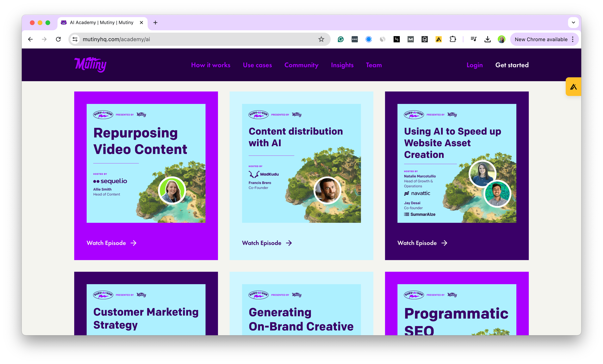Click the black square bracket-wave extension icon

click(396, 39)
